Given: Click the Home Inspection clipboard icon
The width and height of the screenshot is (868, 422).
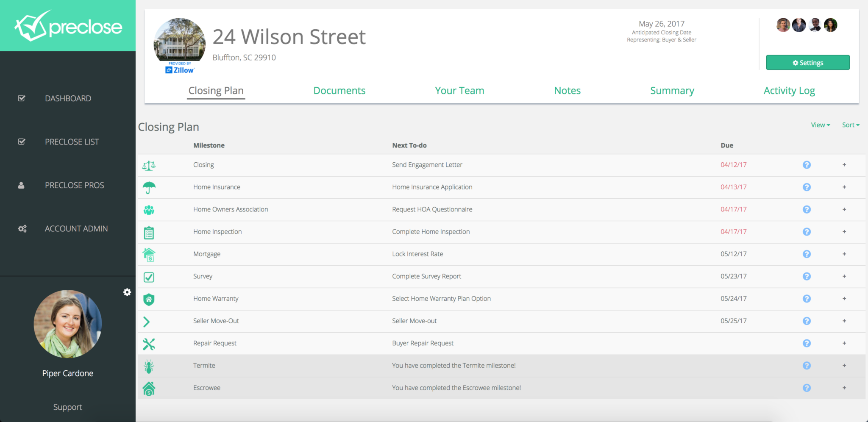Looking at the screenshot, I should tap(149, 232).
